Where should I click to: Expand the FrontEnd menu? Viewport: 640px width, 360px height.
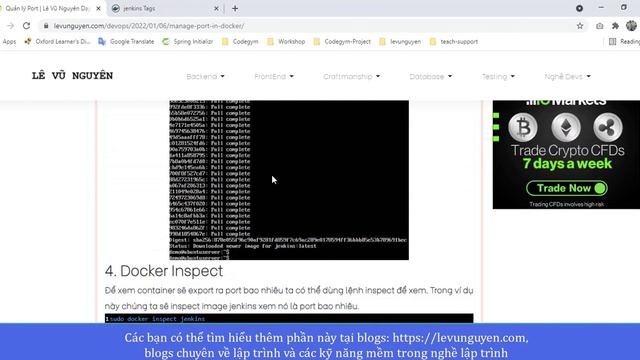coord(274,76)
